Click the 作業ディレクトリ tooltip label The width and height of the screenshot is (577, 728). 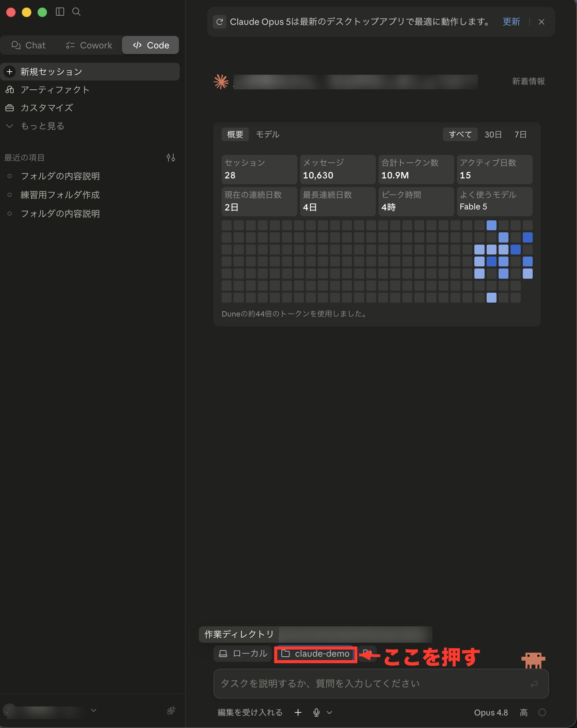click(239, 634)
